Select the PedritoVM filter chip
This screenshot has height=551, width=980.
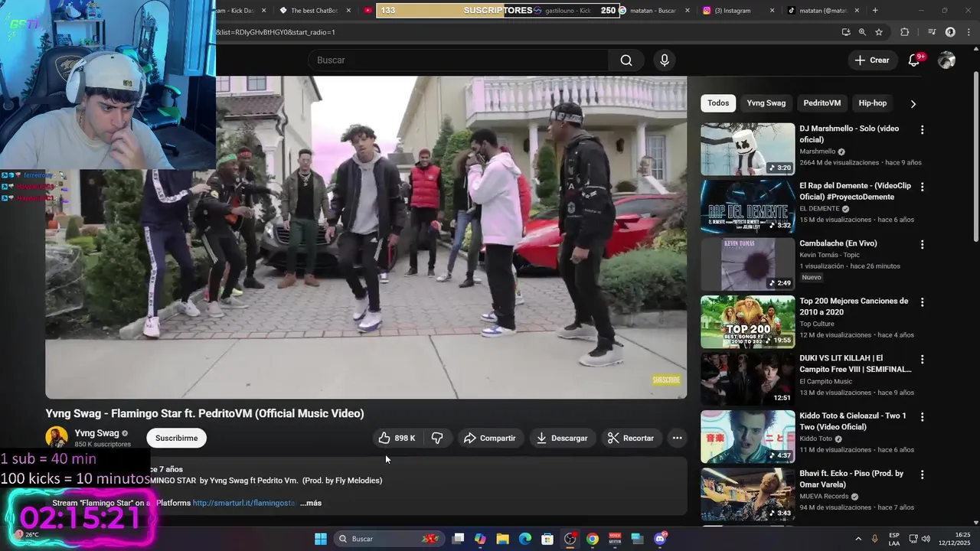822,103
